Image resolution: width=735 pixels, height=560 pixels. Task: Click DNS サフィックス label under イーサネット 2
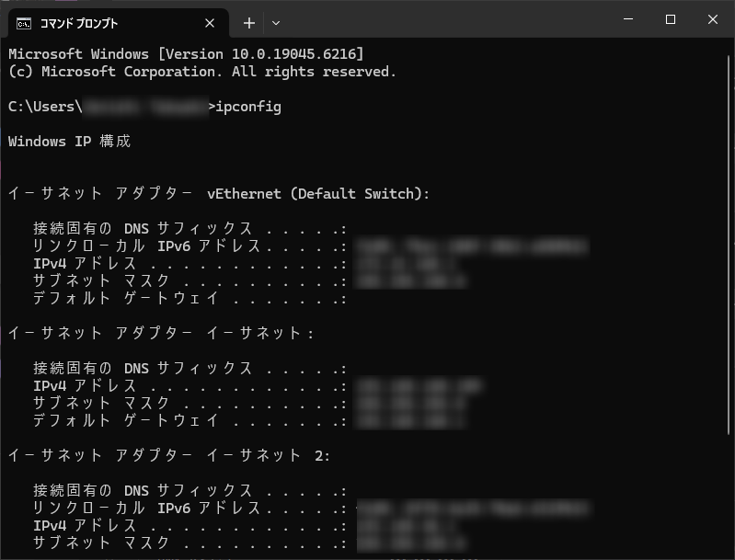143,491
